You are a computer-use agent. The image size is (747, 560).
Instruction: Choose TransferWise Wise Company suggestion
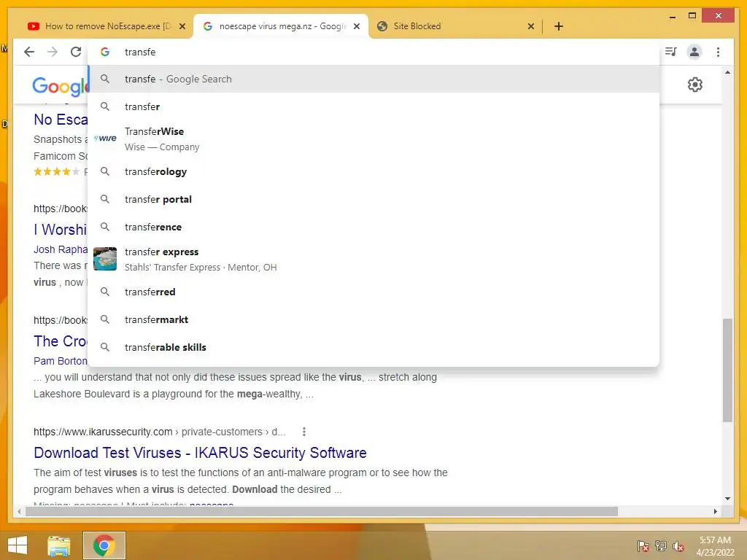pos(374,139)
